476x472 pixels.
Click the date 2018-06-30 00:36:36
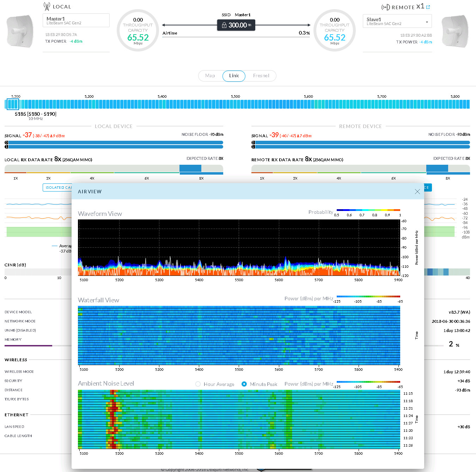point(451,321)
